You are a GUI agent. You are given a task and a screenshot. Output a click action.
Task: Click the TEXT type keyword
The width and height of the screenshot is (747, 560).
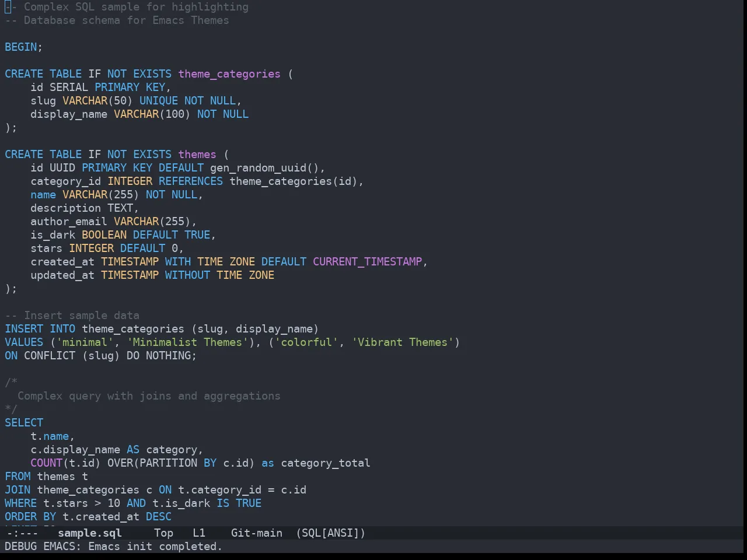pos(120,208)
